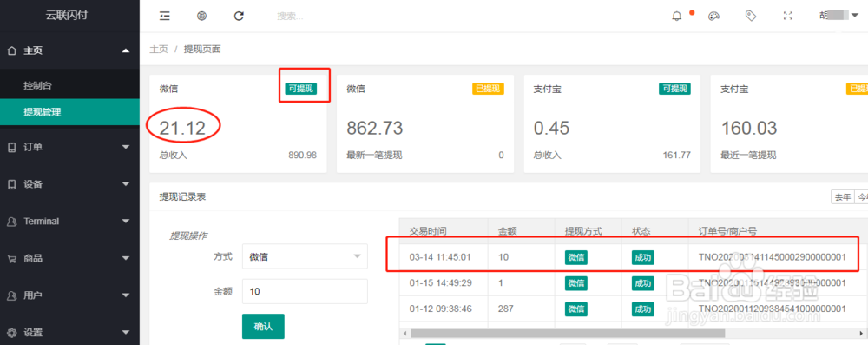Click 提现页面 breadcrumb text
868x345 pixels.
pyautogui.click(x=202, y=49)
